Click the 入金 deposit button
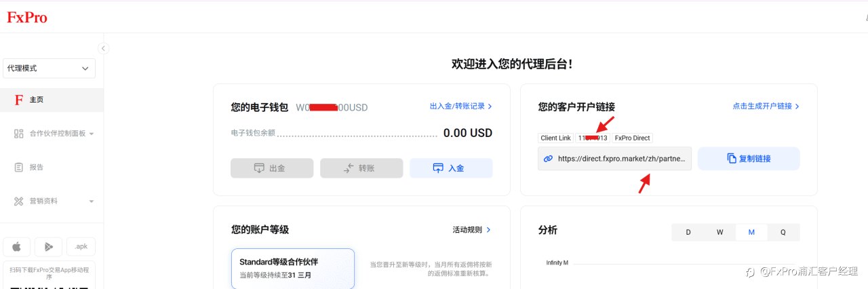Image resolution: width=868 pixels, height=289 pixels. coord(451,168)
